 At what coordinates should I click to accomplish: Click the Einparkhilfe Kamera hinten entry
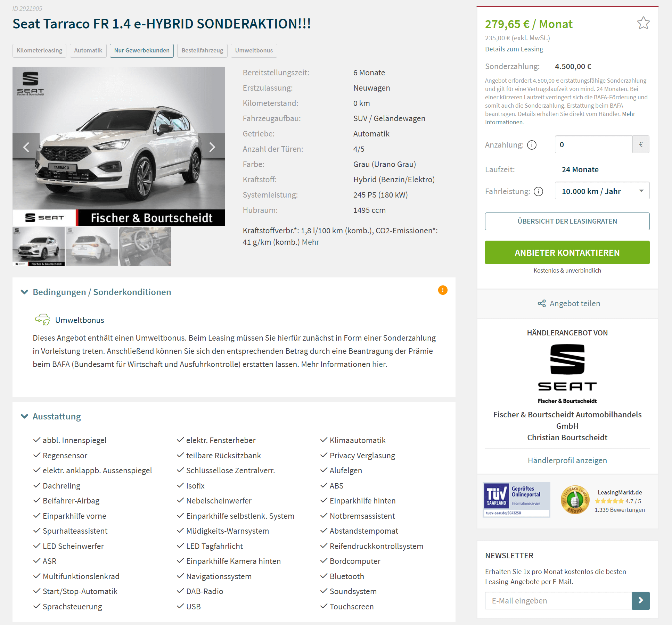[x=233, y=561]
